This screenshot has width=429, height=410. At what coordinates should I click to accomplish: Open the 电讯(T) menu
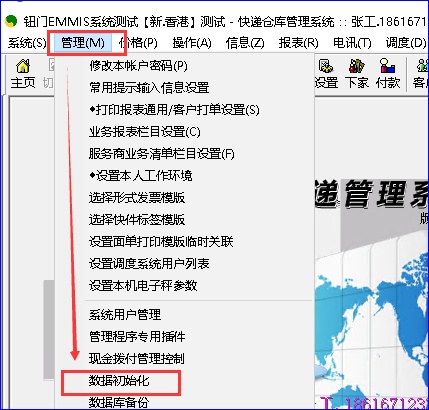[352, 43]
